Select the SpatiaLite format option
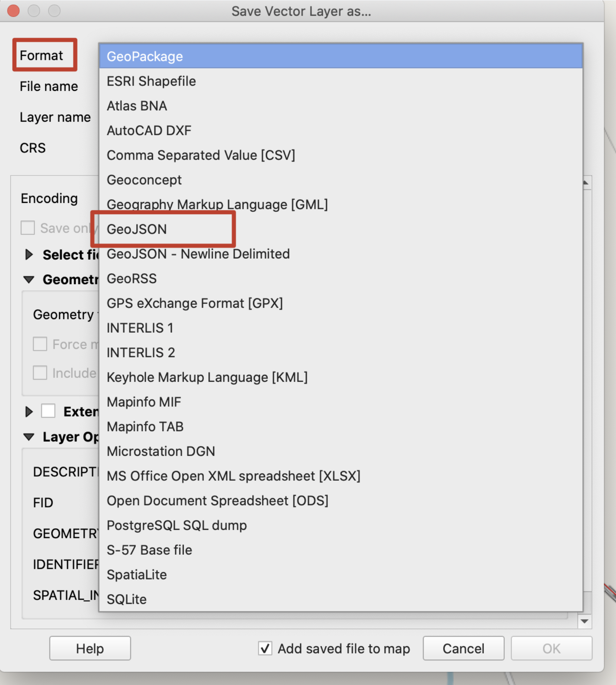The height and width of the screenshot is (685, 616). click(x=136, y=574)
